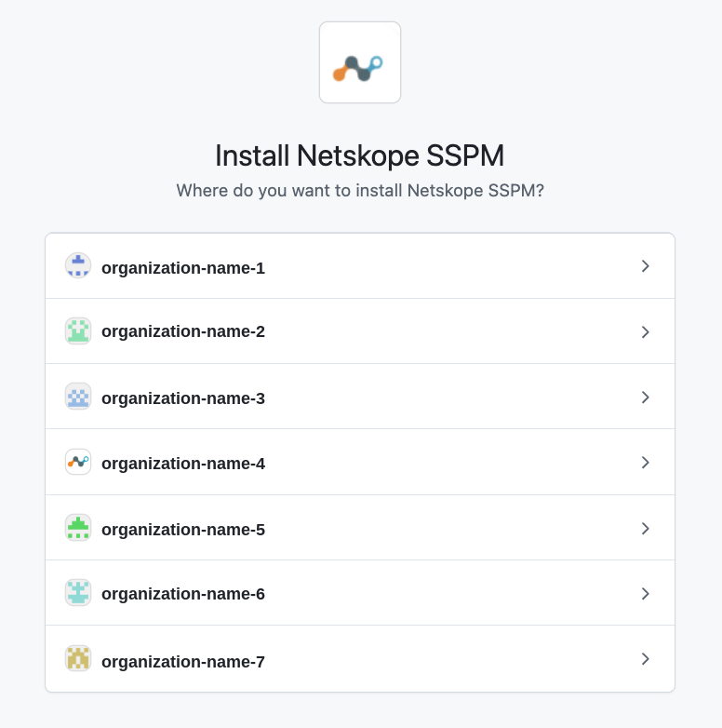Click organization-name-4 Netskope avatar

point(78,462)
